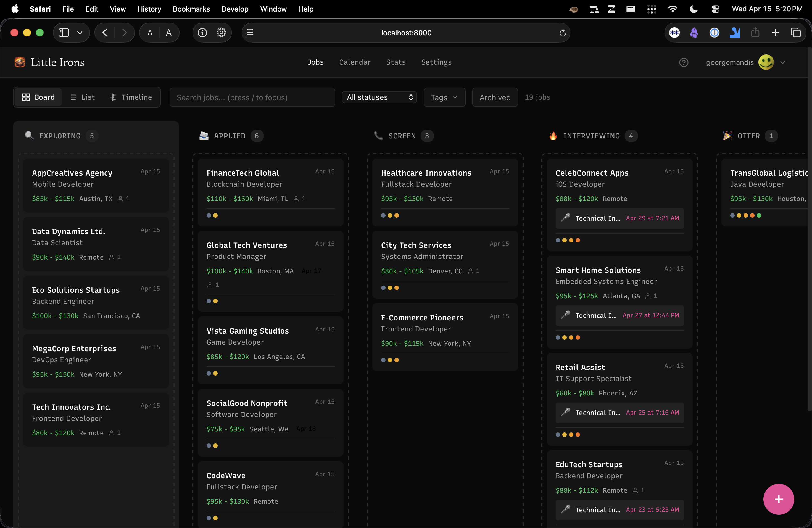This screenshot has height=528, width=812.
Task: Click the help question mark icon
Action: (684, 62)
